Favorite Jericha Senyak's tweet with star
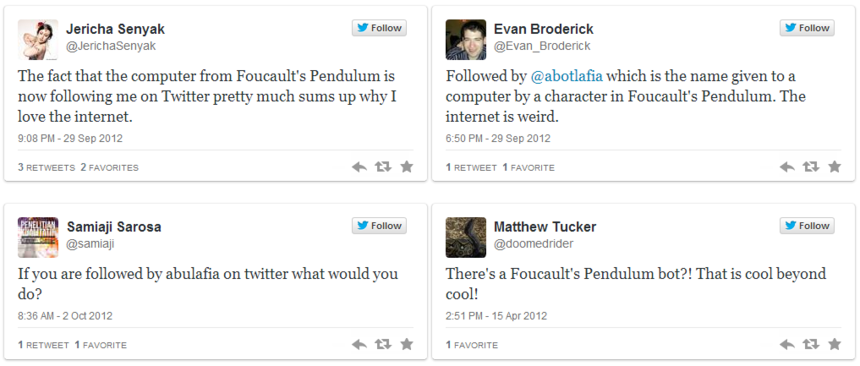The image size is (860, 366). point(406,167)
